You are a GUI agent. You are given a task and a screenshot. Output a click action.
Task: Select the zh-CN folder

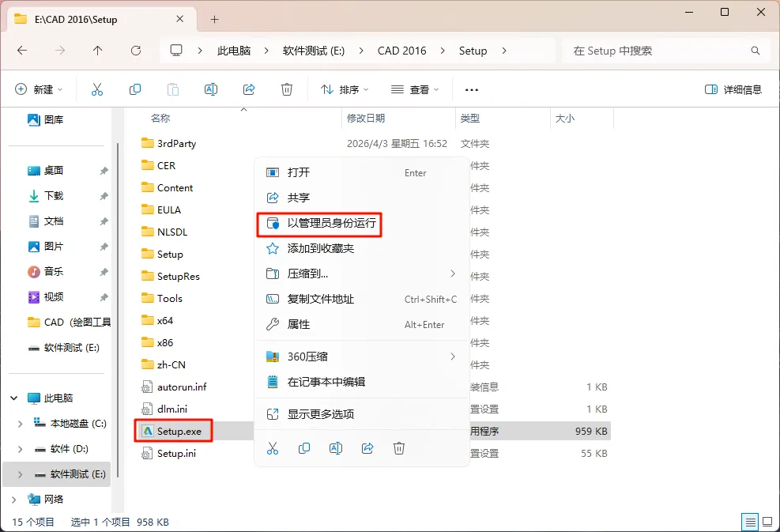[164, 364]
